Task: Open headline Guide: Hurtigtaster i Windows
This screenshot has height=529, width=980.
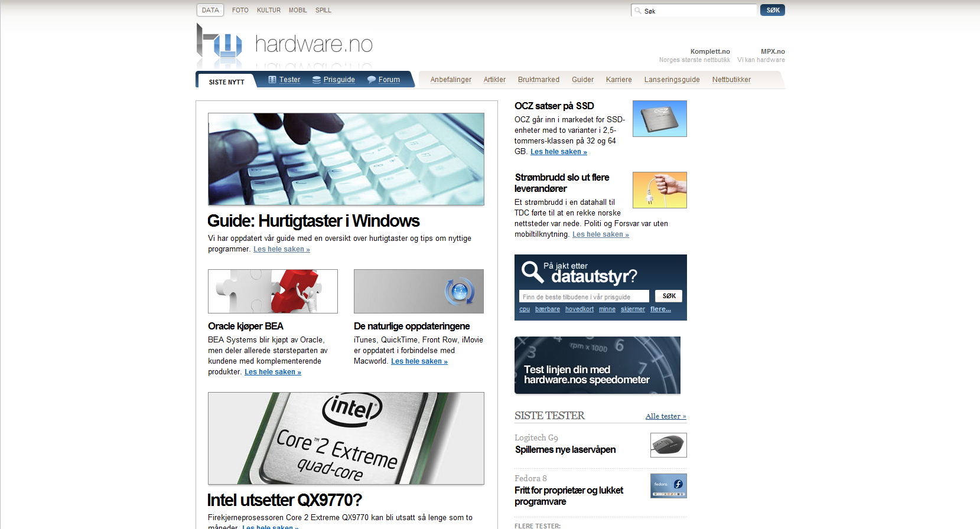Action: click(314, 221)
